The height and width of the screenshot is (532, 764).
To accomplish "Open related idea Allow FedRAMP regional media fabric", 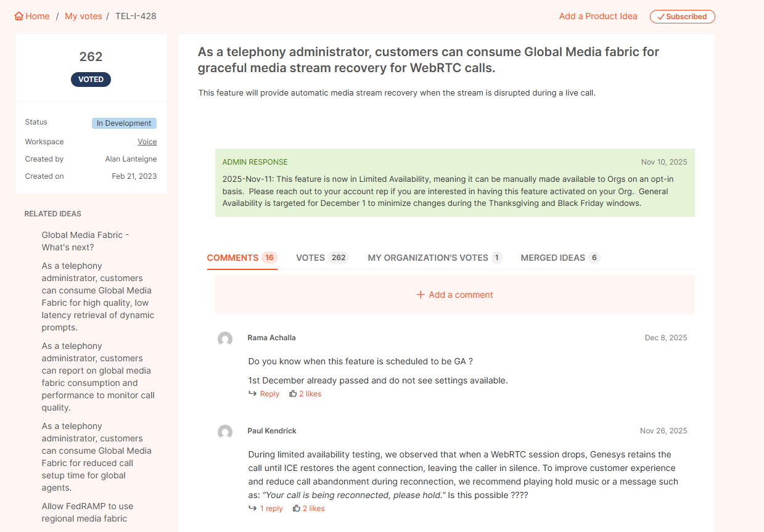I will (88, 512).
